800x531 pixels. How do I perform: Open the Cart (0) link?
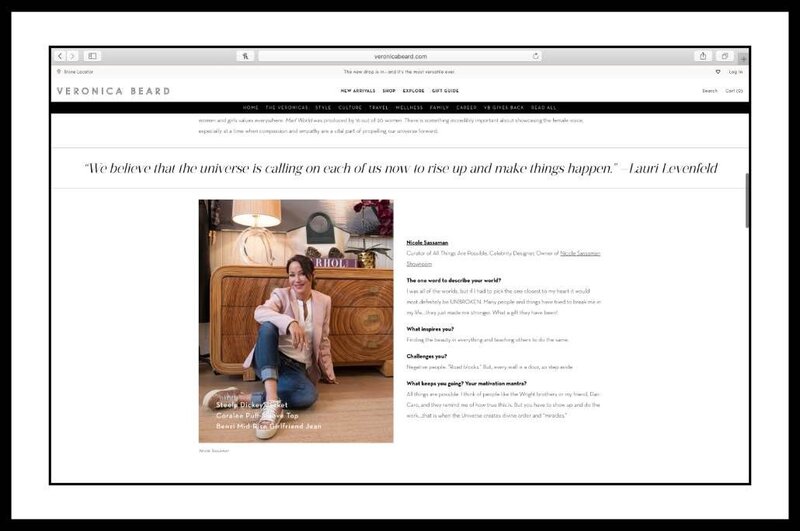734,91
